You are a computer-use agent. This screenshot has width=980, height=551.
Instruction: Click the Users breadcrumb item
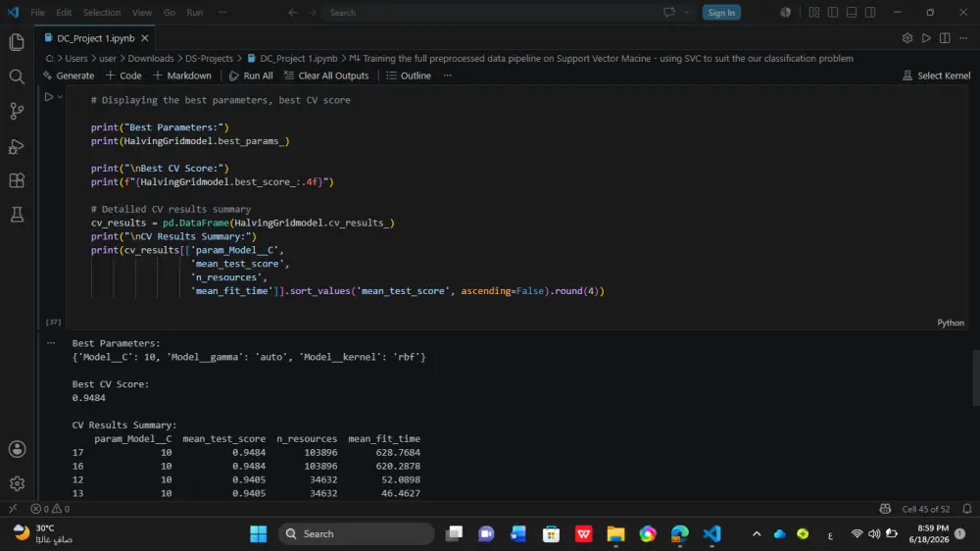point(76,58)
